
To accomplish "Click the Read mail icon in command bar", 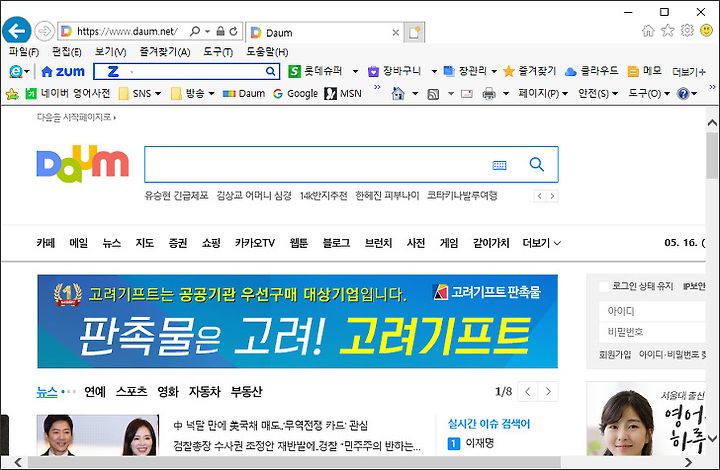I will click(x=467, y=94).
